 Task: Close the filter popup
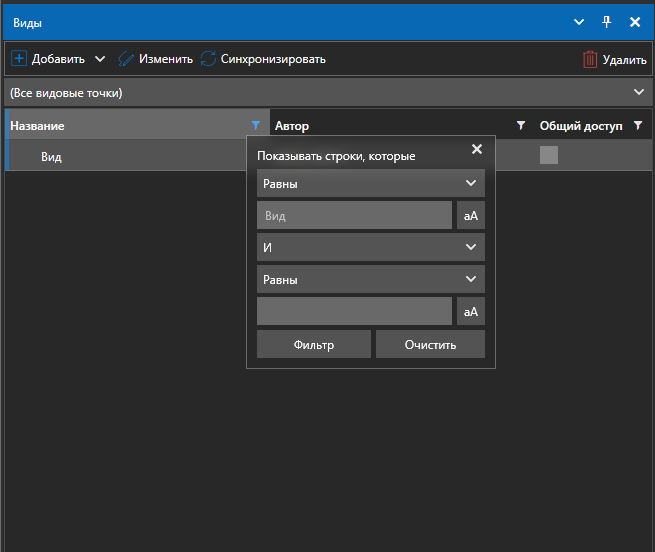476,149
